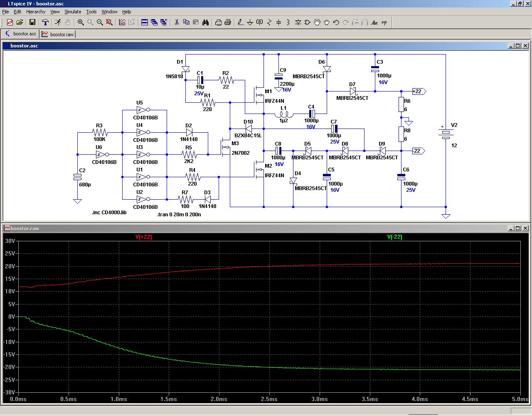The image size is (532, 416).
Task: Select the Inductor component tool
Action: pos(288,22)
